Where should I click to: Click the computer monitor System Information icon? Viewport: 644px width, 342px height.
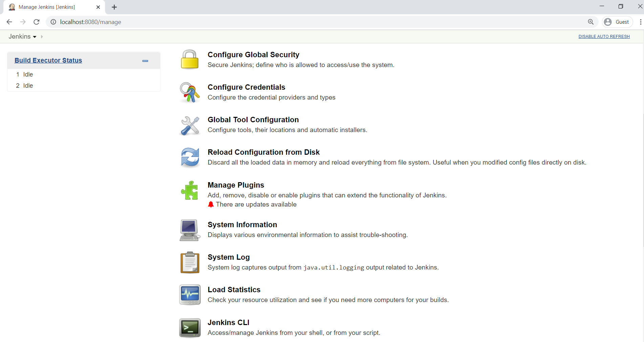[x=190, y=230]
